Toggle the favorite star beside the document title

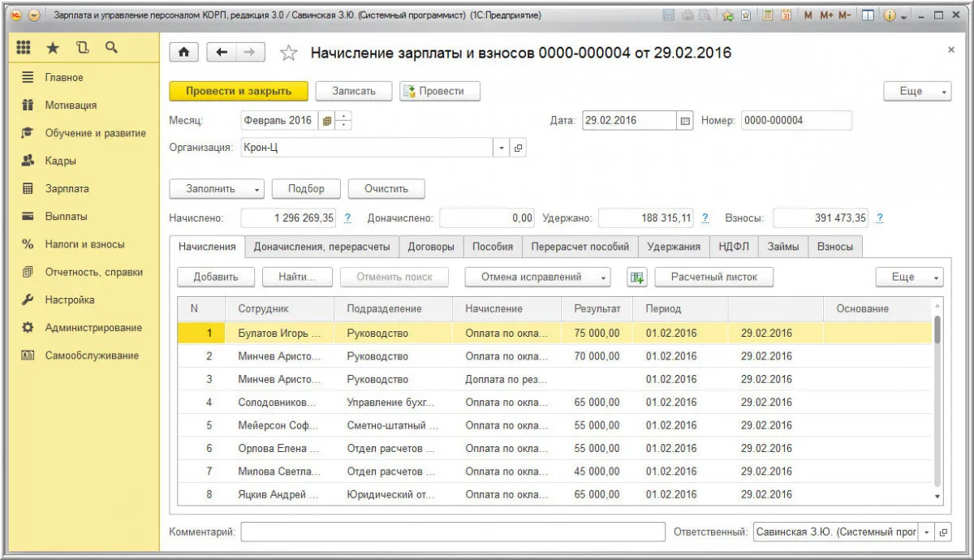pos(288,51)
